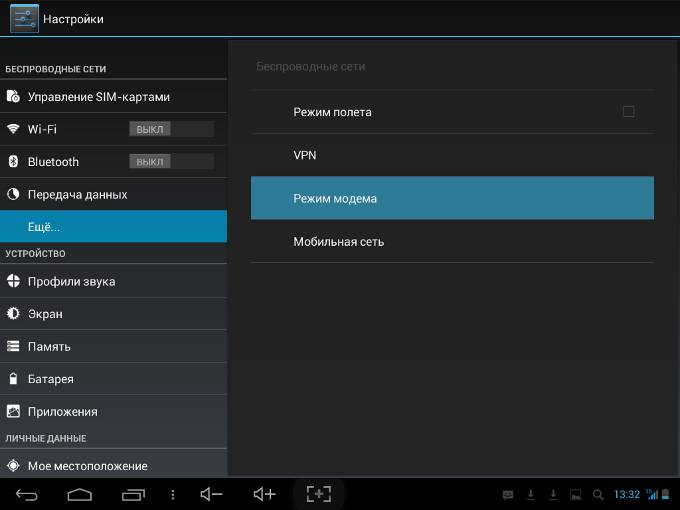Toggle the Bluetooth switch on
This screenshot has height=510, width=680.
(171, 161)
